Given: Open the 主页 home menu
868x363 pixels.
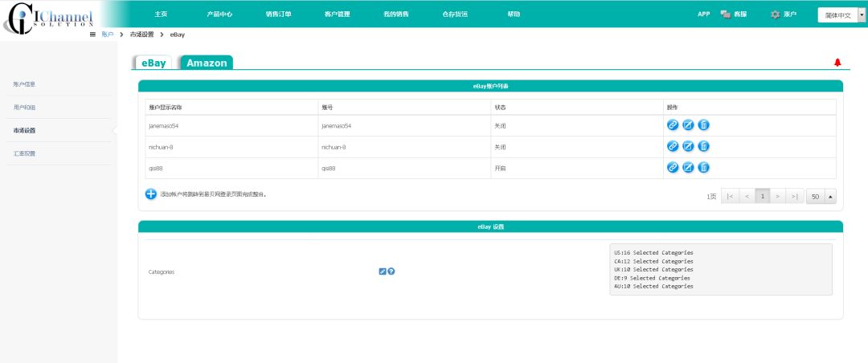Looking at the screenshot, I should coord(161,14).
